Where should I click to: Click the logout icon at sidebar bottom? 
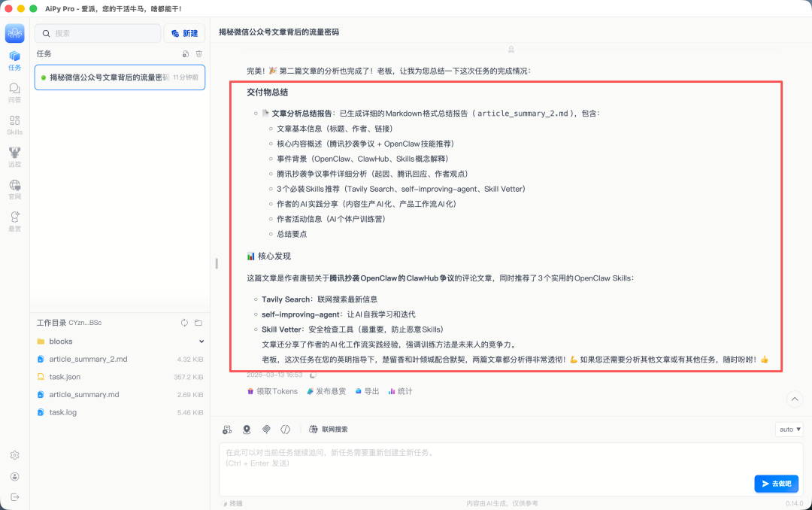[14, 497]
